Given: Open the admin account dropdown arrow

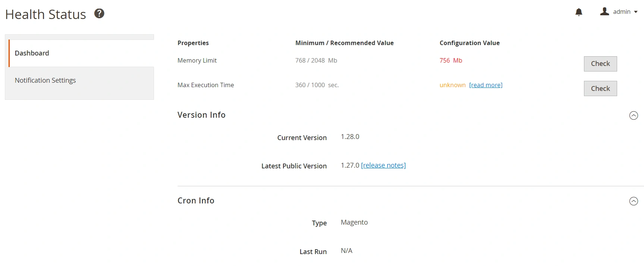Looking at the screenshot, I should (x=636, y=12).
